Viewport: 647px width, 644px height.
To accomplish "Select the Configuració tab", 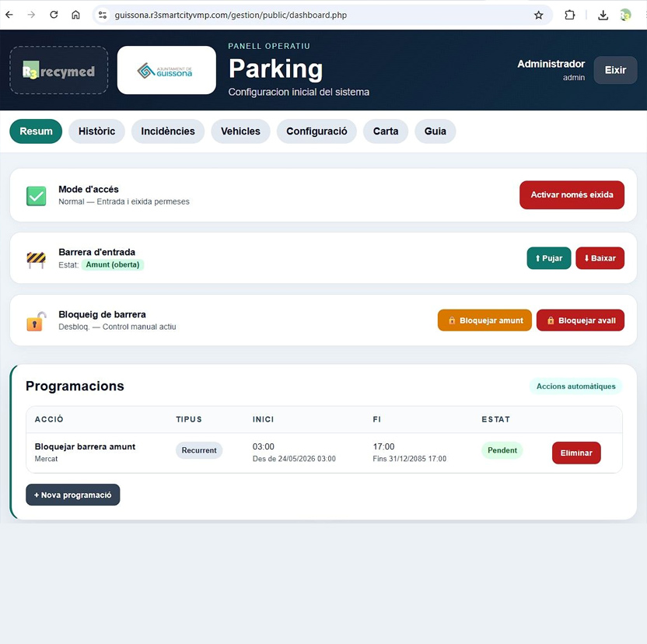I will point(317,131).
